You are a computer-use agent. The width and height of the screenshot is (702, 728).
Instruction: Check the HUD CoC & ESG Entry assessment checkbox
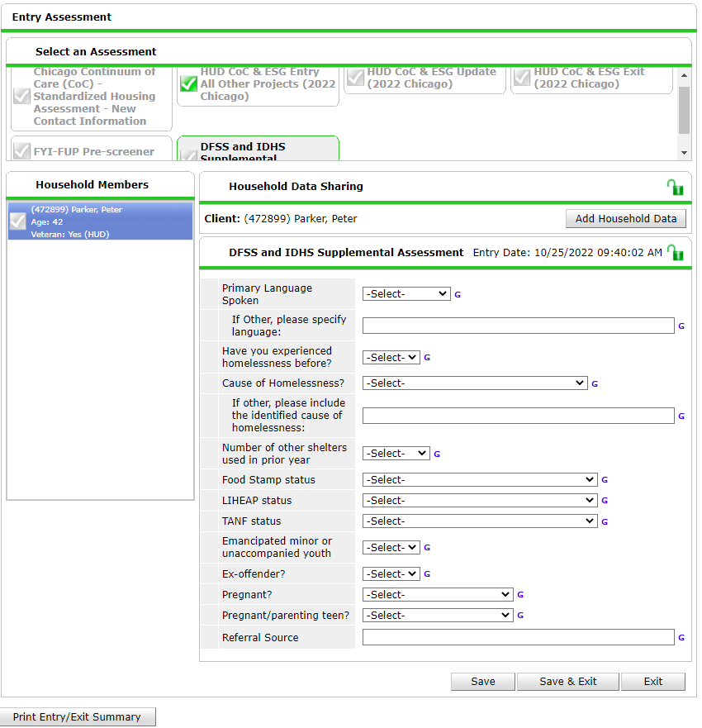coord(188,83)
